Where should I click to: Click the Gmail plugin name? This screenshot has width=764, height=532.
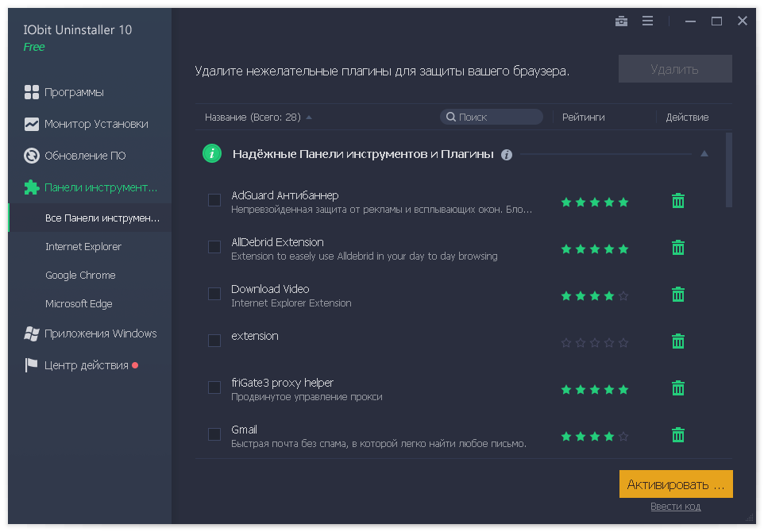[x=244, y=430]
